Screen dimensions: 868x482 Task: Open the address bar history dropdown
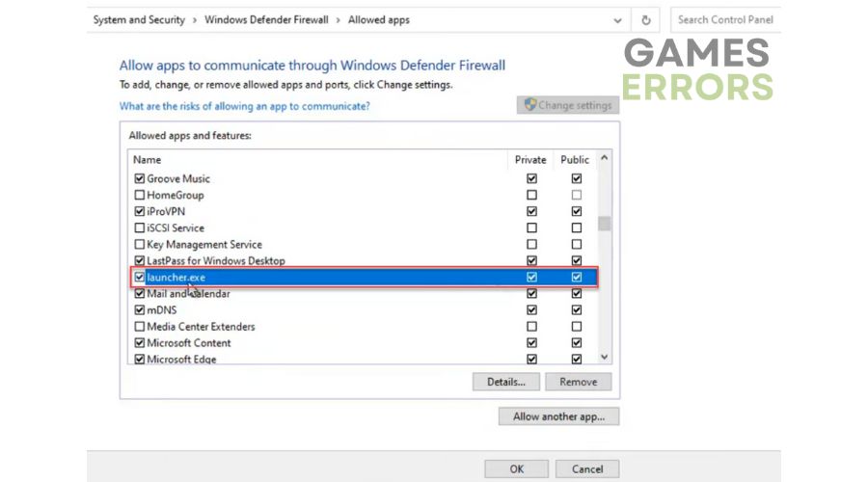617,20
